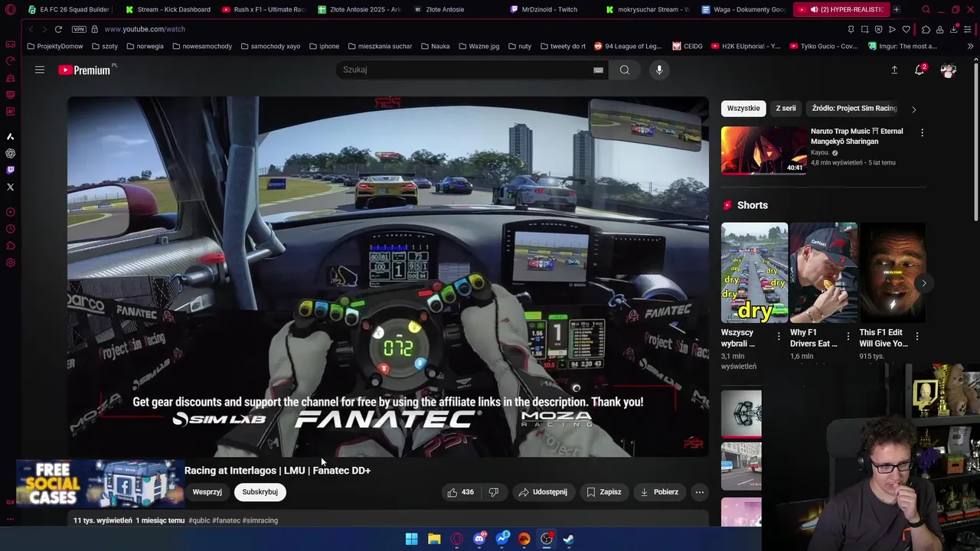The width and height of the screenshot is (980, 551).
Task: Open 'nowesamochody' bookmarks folder
Action: coord(202,46)
